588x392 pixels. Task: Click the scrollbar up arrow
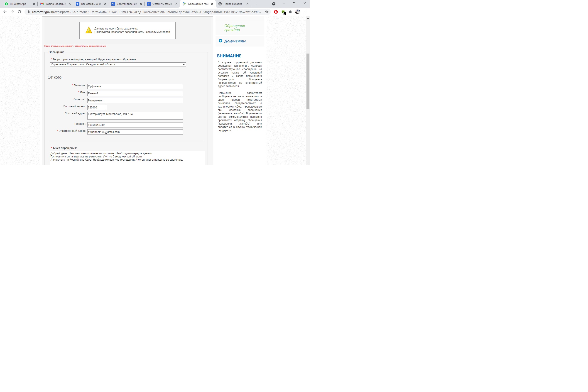click(308, 18)
